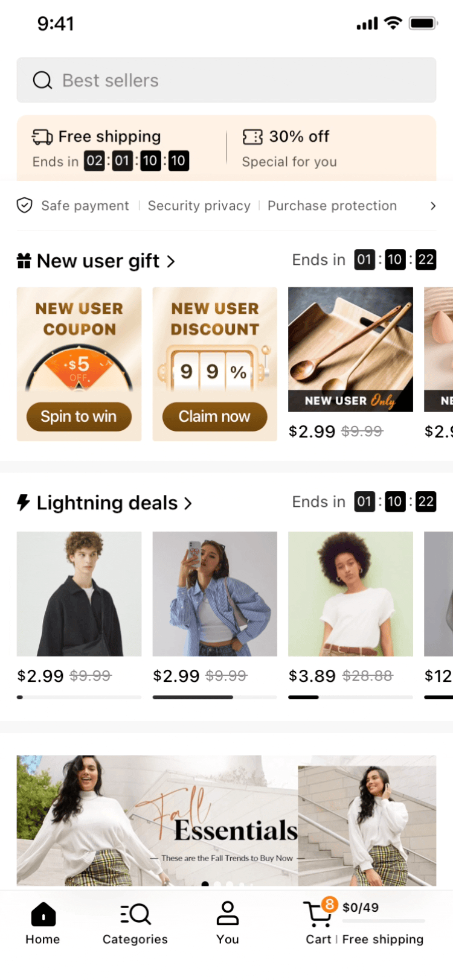Open the Categories tab
This screenshot has height=980, width=453.
(x=135, y=923)
